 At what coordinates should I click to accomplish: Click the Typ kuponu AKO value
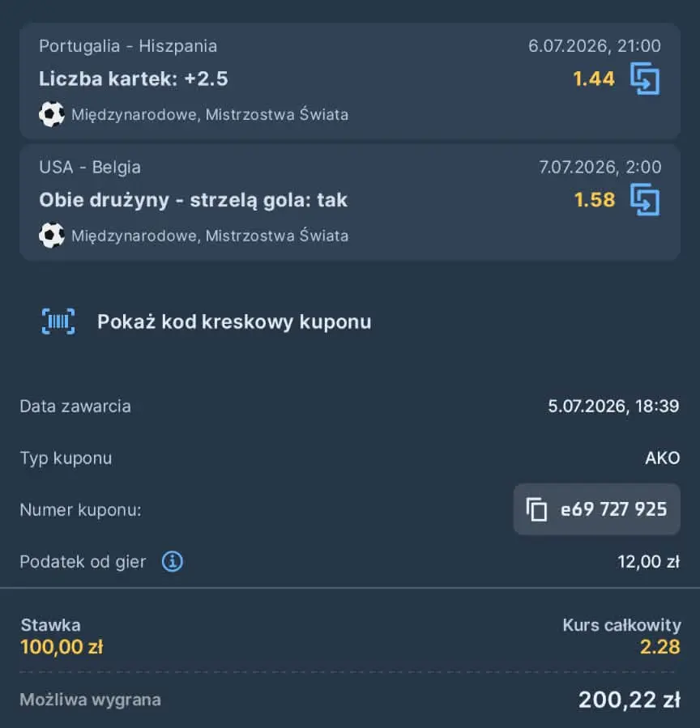(663, 458)
